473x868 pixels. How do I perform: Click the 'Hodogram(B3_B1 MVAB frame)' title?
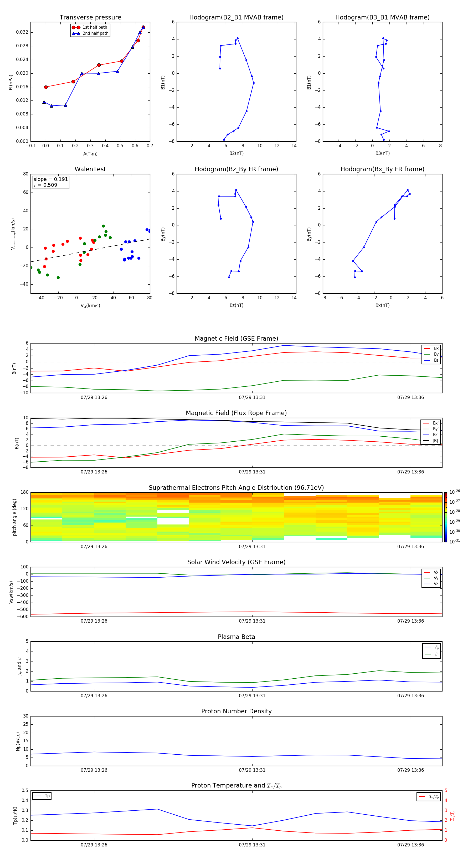(x=382, y=17)
